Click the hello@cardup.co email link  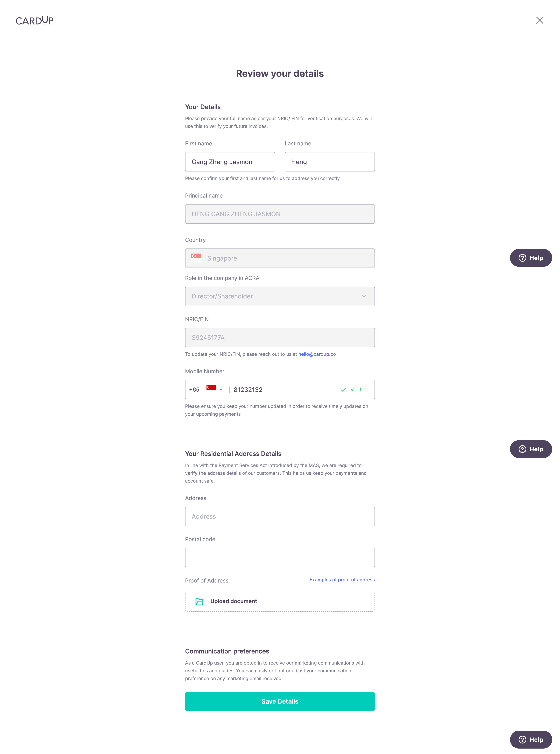point(317,354)
